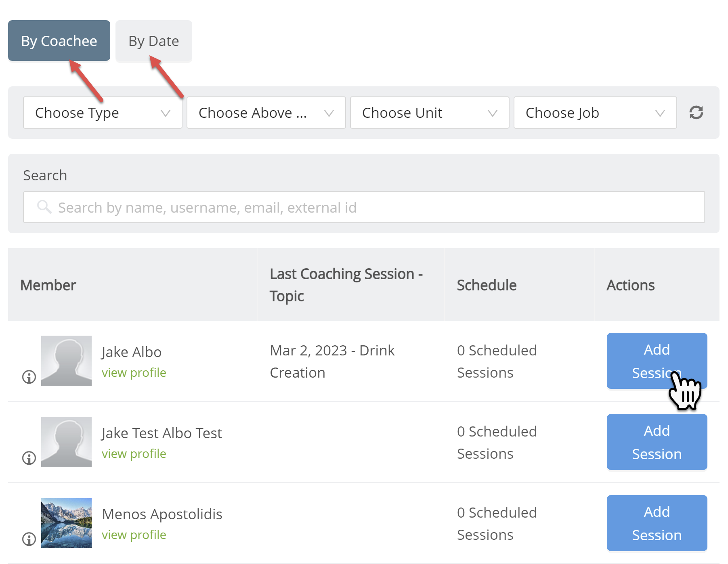Screen dimensions: 728x564
Task: Add Session for Jake Albo
Action: pos(657,361)
